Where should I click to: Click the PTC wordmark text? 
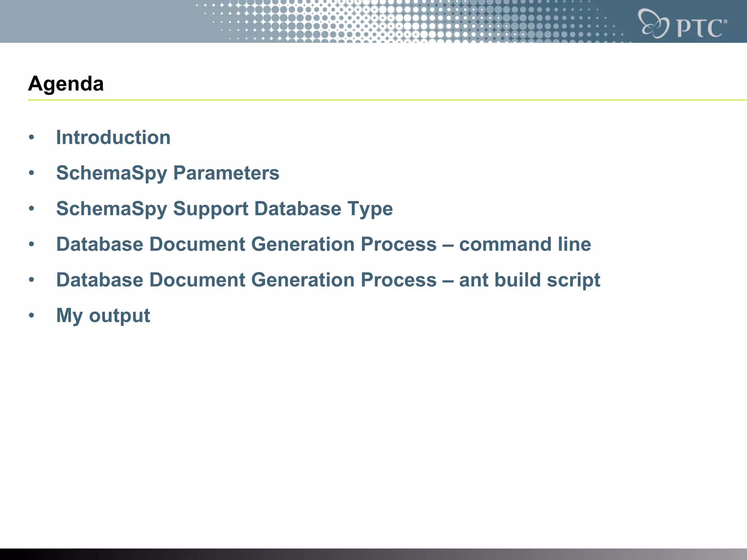click(x=699, y=28)
